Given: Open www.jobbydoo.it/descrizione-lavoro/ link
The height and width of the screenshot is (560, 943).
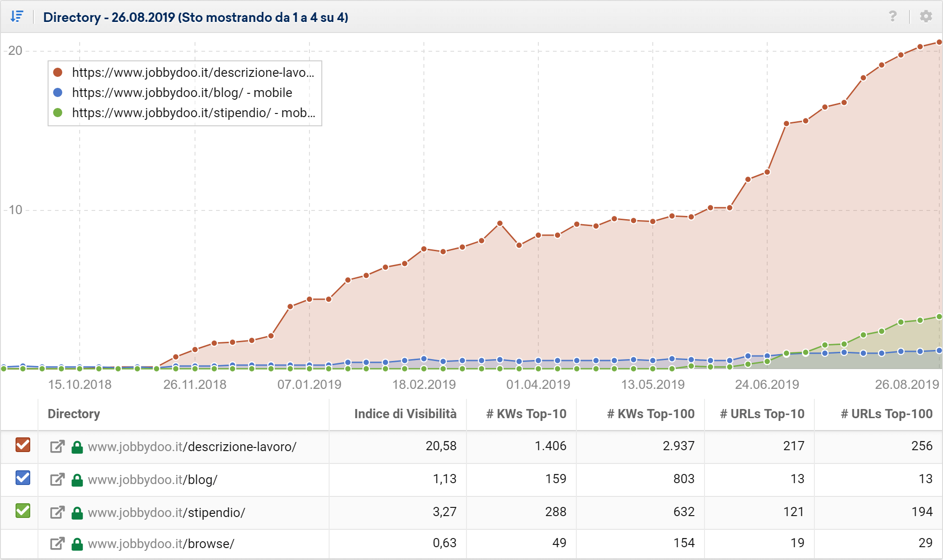Looking at the screenshot, I should coord(192,447).
